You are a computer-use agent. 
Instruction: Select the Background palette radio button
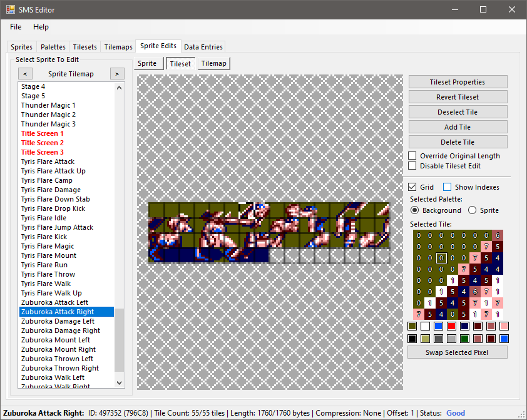(415, 210)
